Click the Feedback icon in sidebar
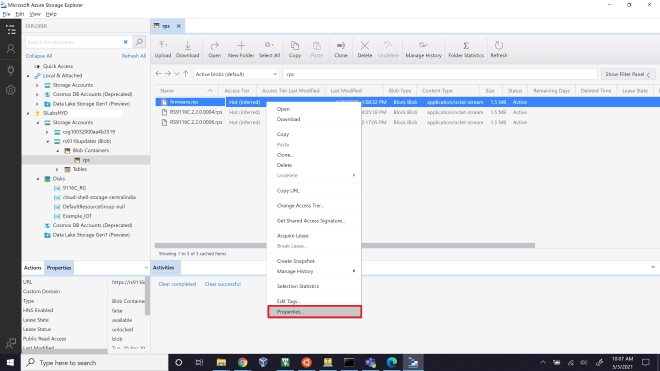This screenshot has height=371, width=660. click(11, 344)
